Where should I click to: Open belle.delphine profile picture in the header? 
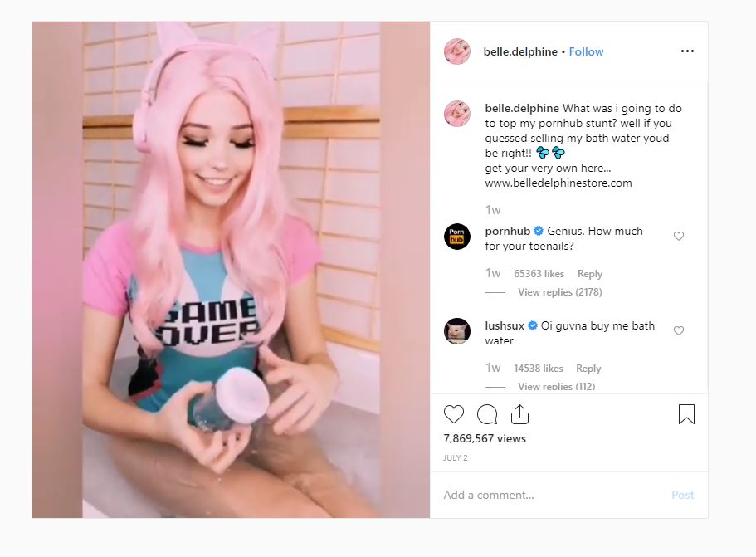pos(456,51)
